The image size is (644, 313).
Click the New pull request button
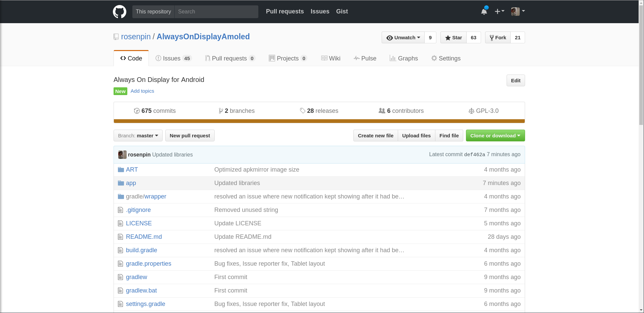190,136
